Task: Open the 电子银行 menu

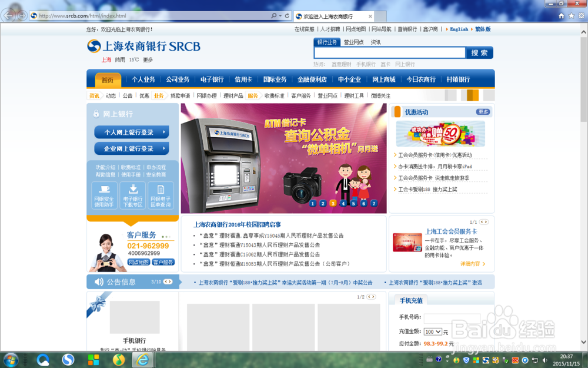Action: (x=212, y=79)
